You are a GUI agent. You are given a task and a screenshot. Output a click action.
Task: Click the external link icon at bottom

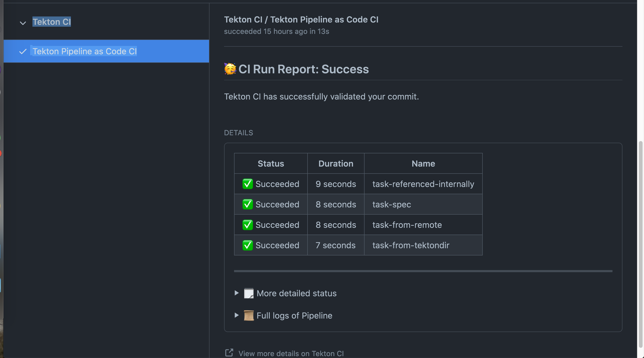pyautogui.click(x=229, y=353)
